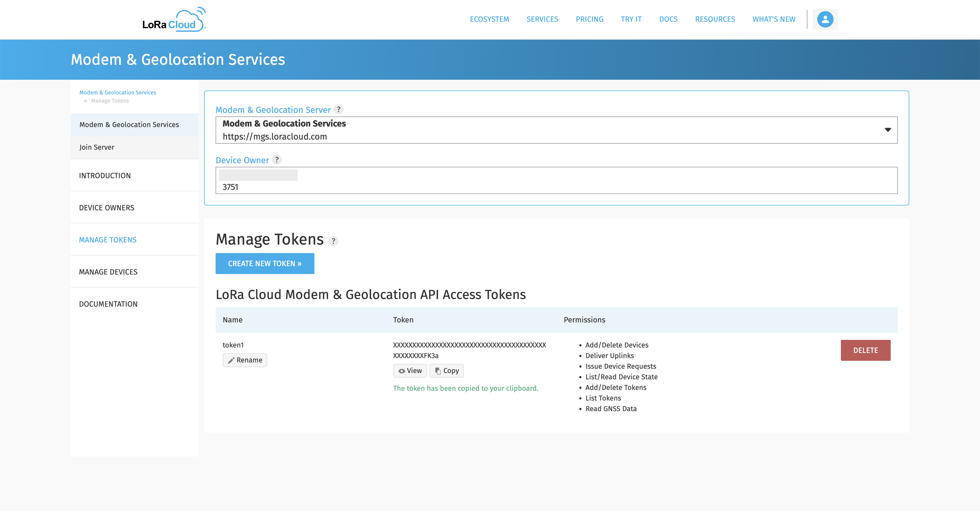Create a new token
Image resolution: width=980 pixels, height=511 pixels.
[265, 263]
